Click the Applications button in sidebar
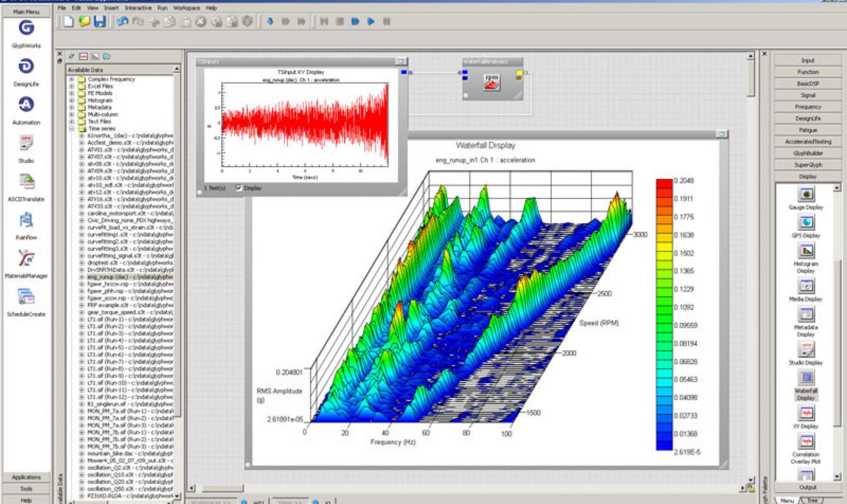Image resolution: width=847 pixels, height=504 pixels. (x=26, y=477)
